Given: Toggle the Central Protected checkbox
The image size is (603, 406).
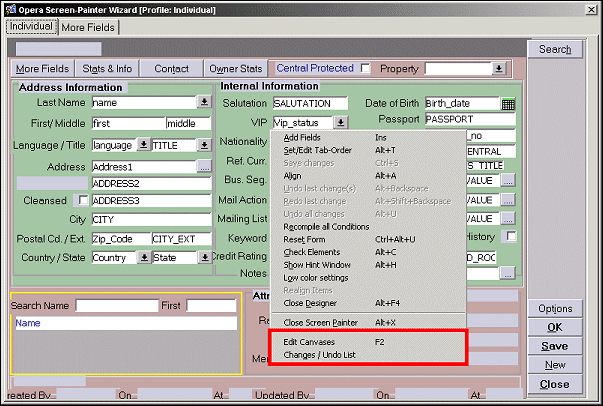Looking at the screenshot, I should [365, 69].
